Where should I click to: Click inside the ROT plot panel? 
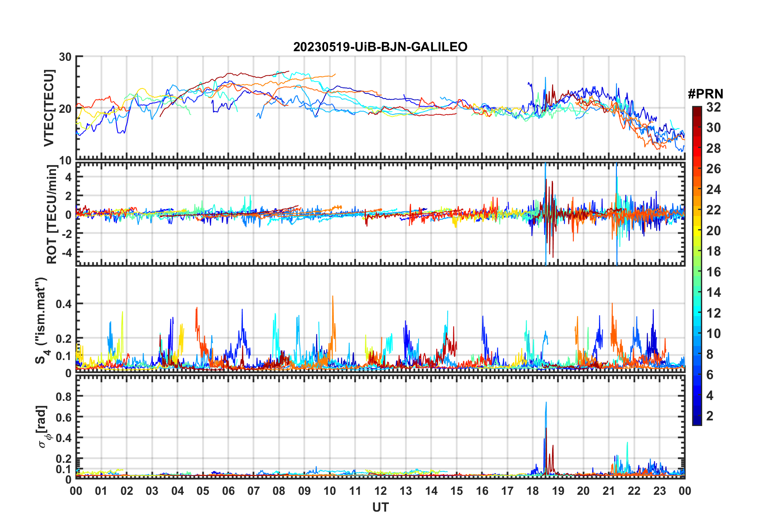(x=380, y=214)
